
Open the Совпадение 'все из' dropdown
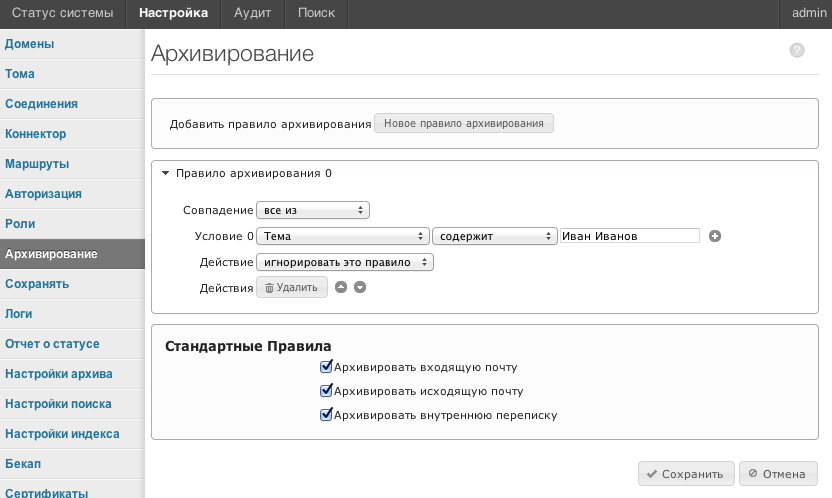point(313,210)
